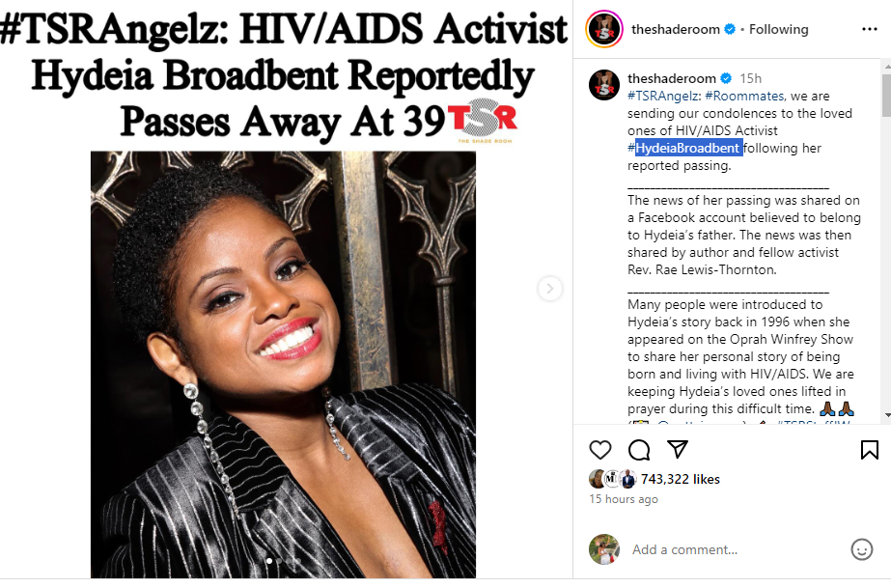Viewport: 891px width, 588px height.
Task: Click theshaderoom username in post header
Action: [x=675, y=29]
